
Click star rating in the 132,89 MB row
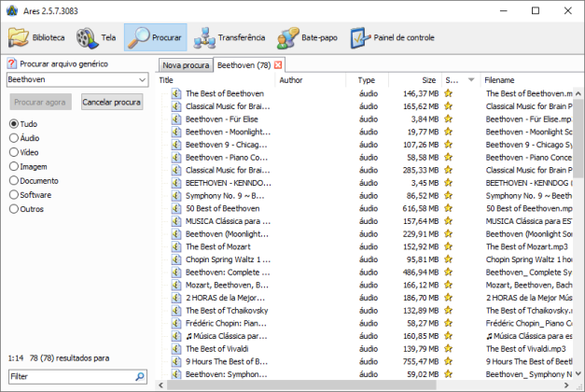(448, 310)
